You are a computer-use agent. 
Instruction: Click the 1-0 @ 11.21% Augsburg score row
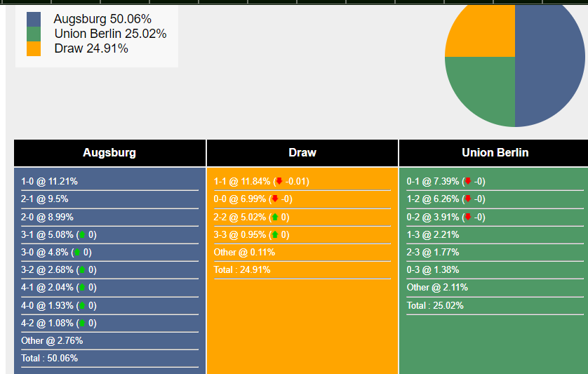point(49,182)
